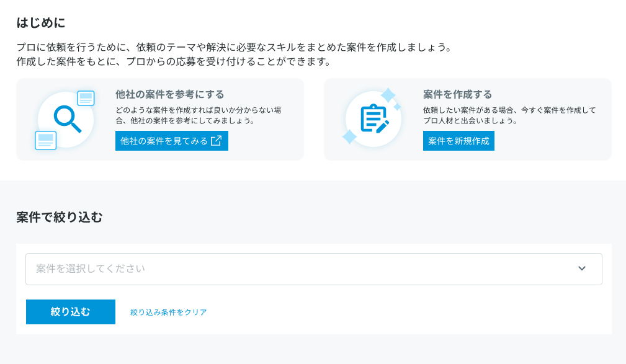Open the 案件を選択してください dropdown
Viewport: 626px width, 364px height.
point(314,269)
